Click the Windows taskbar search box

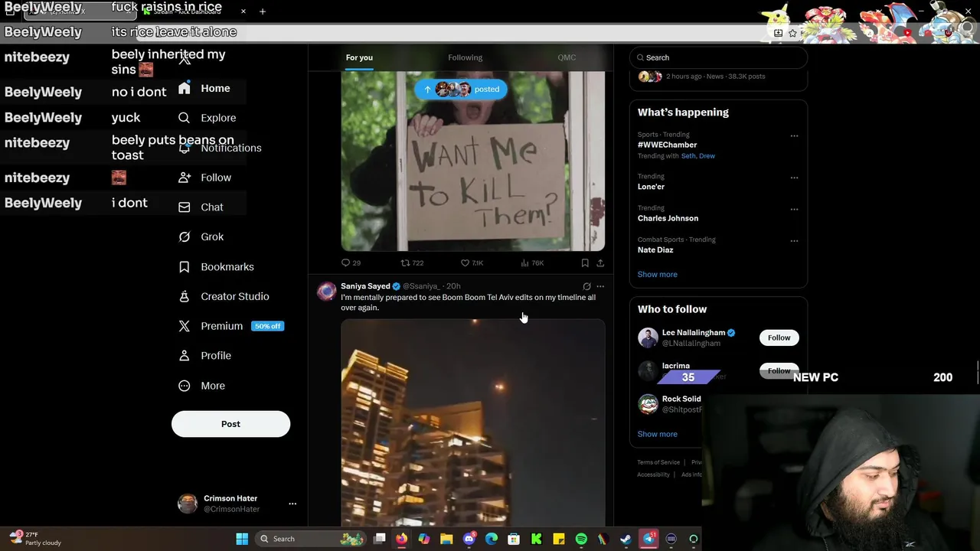pyautogui.click(x=309, y=539)
